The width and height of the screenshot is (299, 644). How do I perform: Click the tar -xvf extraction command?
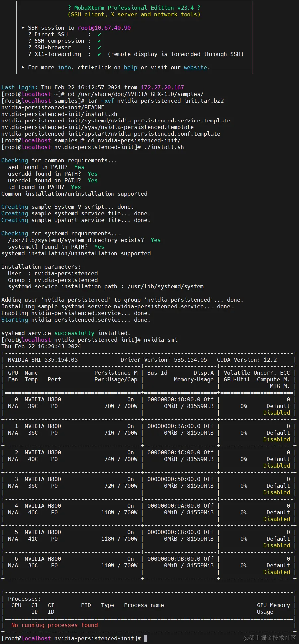coord(156,101)
